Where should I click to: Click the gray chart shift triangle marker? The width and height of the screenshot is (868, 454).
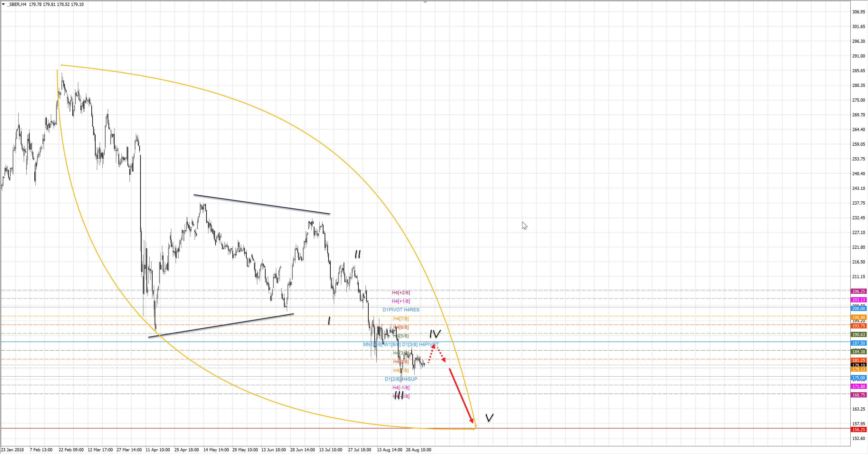(425, 2)
